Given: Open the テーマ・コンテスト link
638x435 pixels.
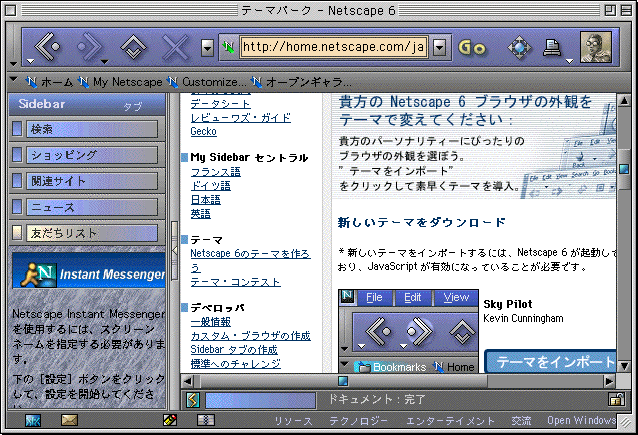Looking at the screenshot, I should point(236,282).
